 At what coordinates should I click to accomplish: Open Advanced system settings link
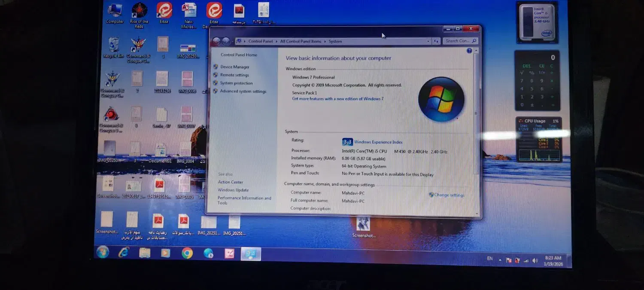pyautogui.click(x=243, y=92)
